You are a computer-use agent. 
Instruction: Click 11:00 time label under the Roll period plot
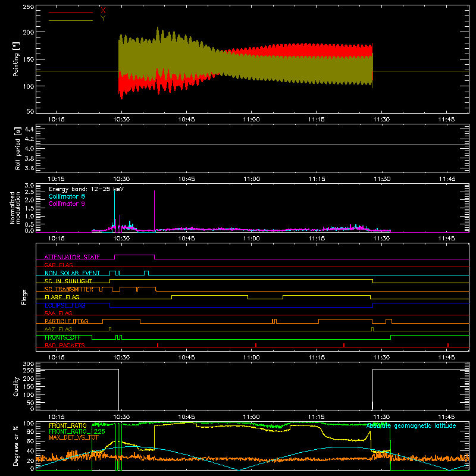[252, 179]
